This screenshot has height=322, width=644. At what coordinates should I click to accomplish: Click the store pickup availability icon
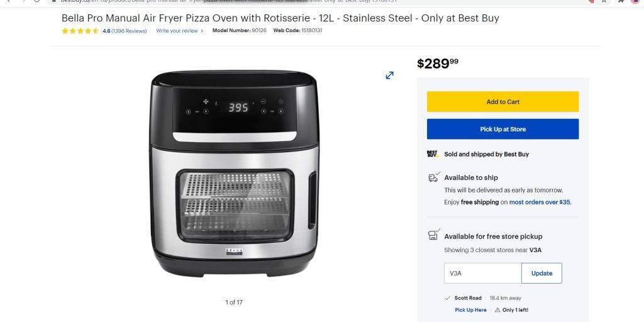tap(433, 236)
